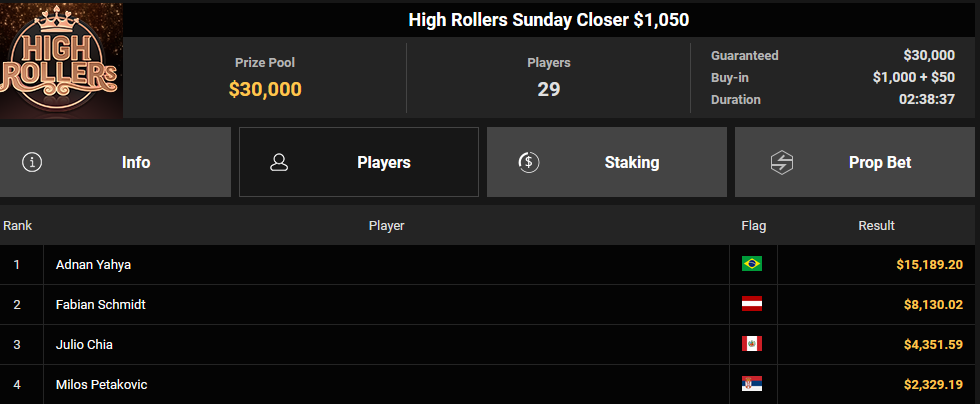The width and height of the screenshot is (980, 404).
Task: Sort by the Rank column header
Action: coord(17,226)
